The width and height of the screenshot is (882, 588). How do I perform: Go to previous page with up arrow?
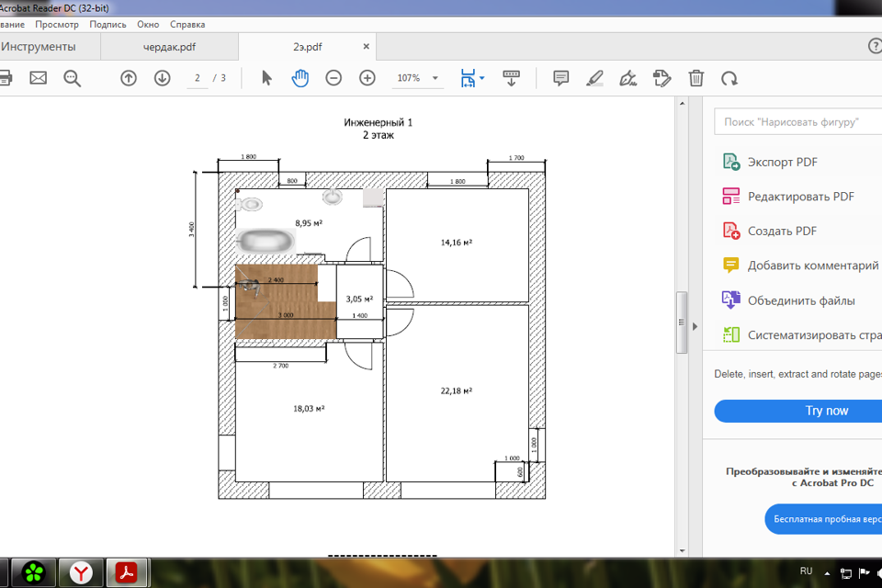pos(129,78)
